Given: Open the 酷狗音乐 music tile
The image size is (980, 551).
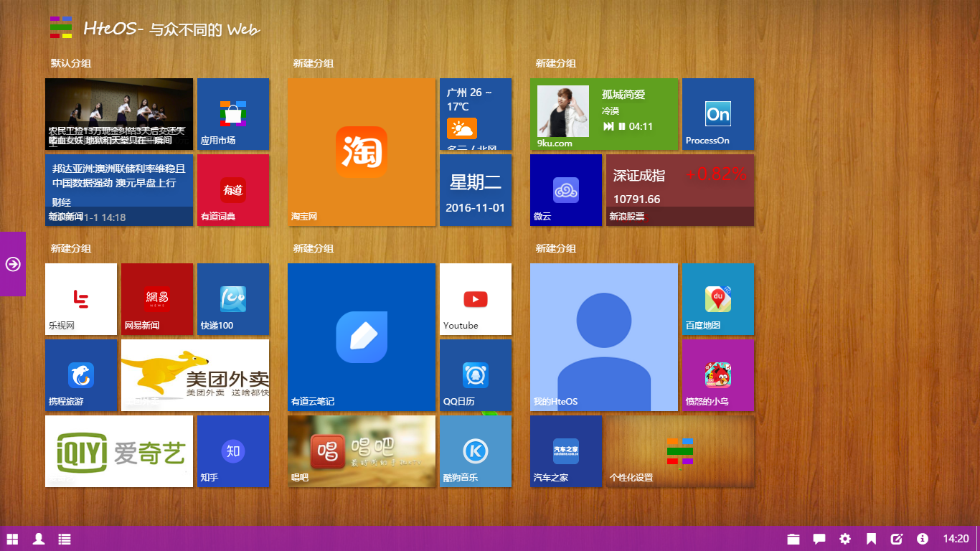Looking at the screenshot, I should coord(476,451).
